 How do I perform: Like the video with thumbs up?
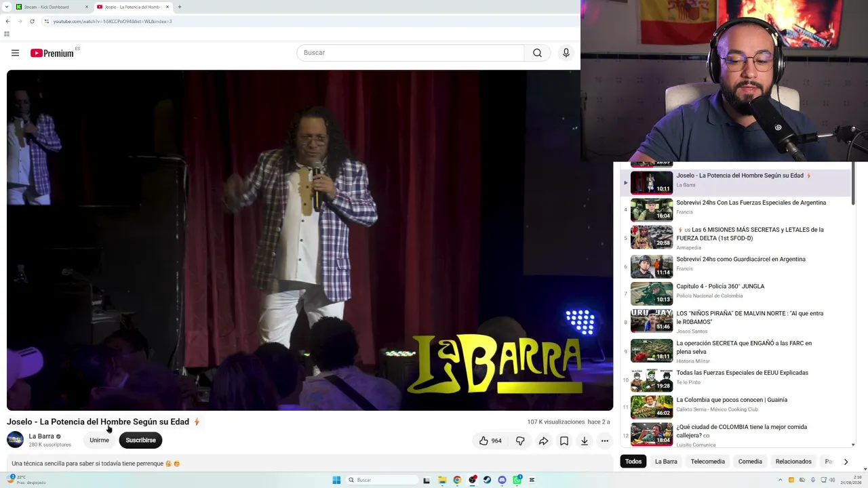pos(490,441)
